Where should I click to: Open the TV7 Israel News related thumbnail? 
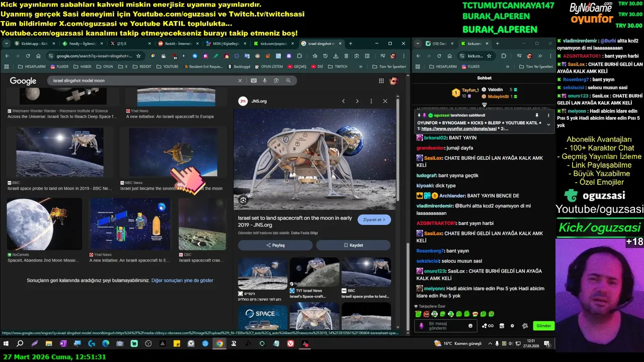314,272
